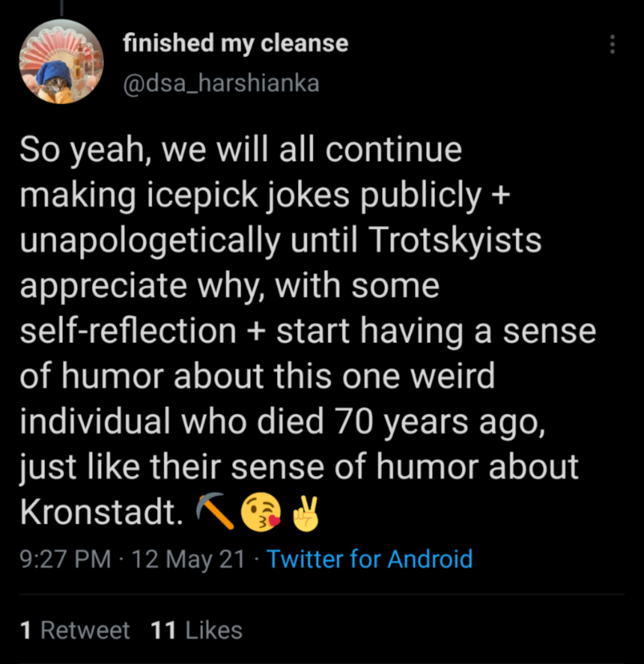Click the thread connector line above avatar
644x664 pixels.
coord(61,7)
